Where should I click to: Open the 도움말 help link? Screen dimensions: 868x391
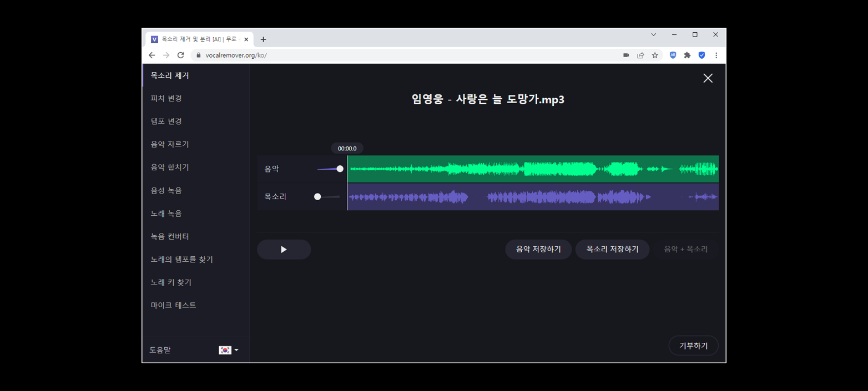point(160,350)
